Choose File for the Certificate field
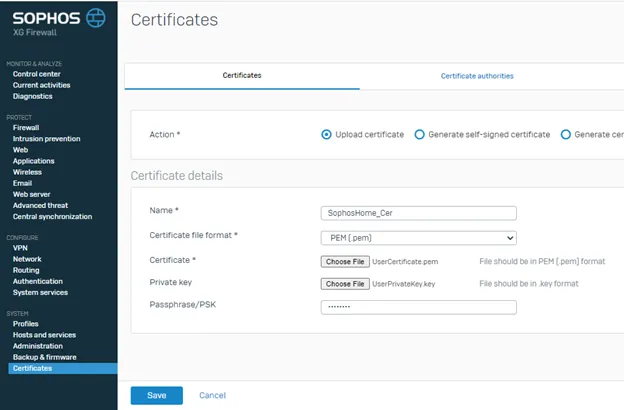 click(345, 261)
